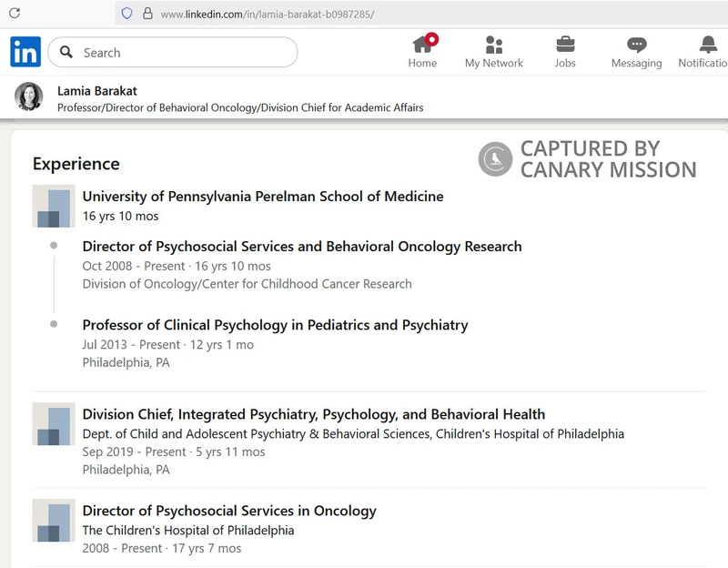Click 'The Children's Hospital of Philadelphia' text
This screenshot has width=728, height=568.
pos(188,530)
